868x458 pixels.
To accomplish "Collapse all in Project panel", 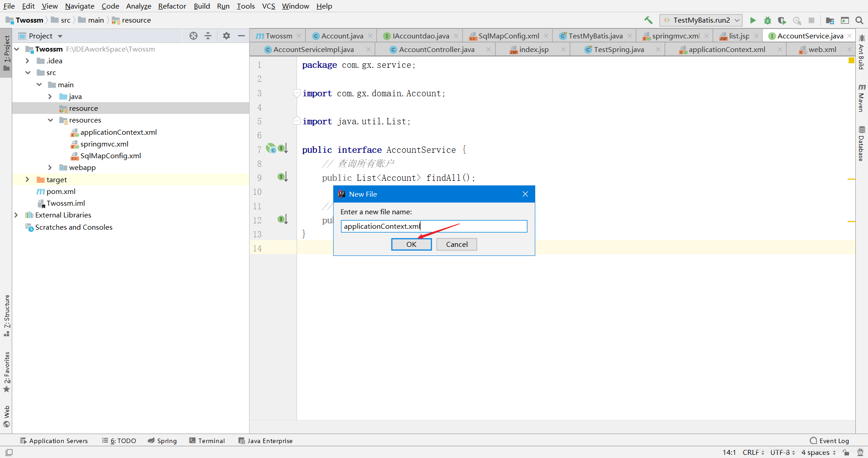I will click(208, 36).
